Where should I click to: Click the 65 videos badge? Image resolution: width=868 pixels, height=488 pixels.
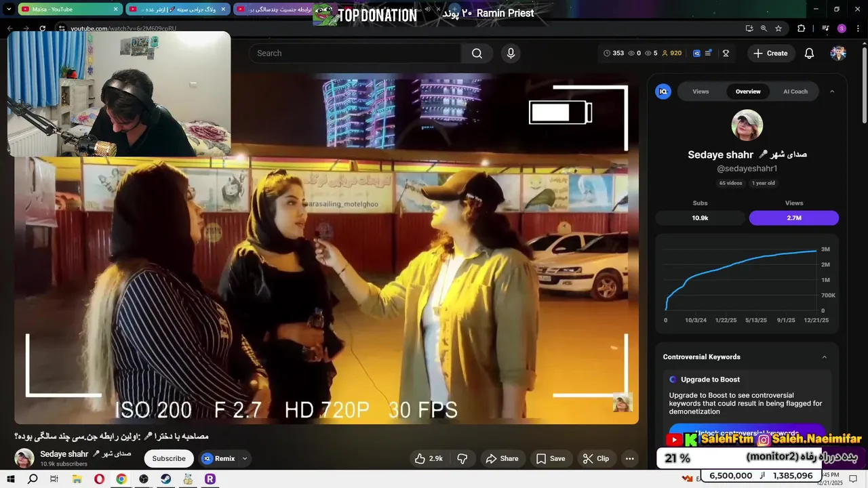pyautogui.click(x=731, y=183)
